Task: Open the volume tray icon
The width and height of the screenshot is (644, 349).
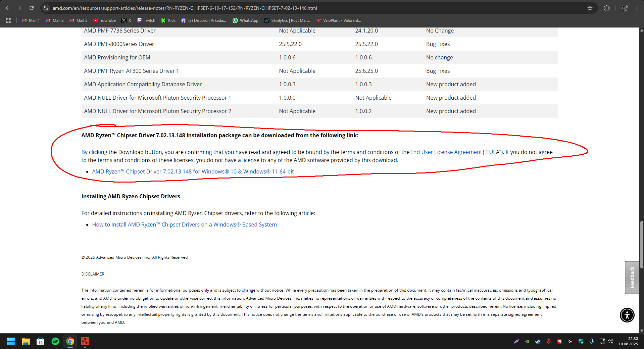Action: pyautogui.click(x=610, y=341)
